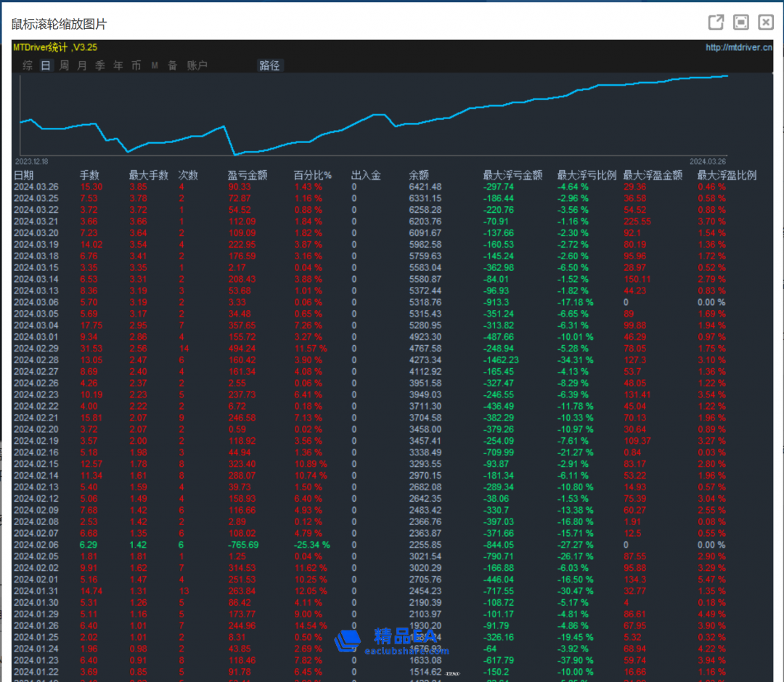The image size is (784, 682).
Task: Click the 精品EA watermark logo
Action: (390, 640)
